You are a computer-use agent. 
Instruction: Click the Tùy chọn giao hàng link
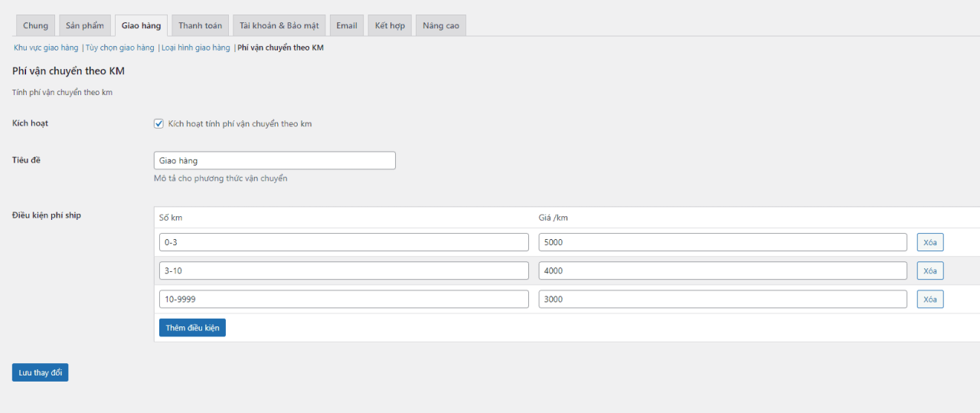click(120, 48)
